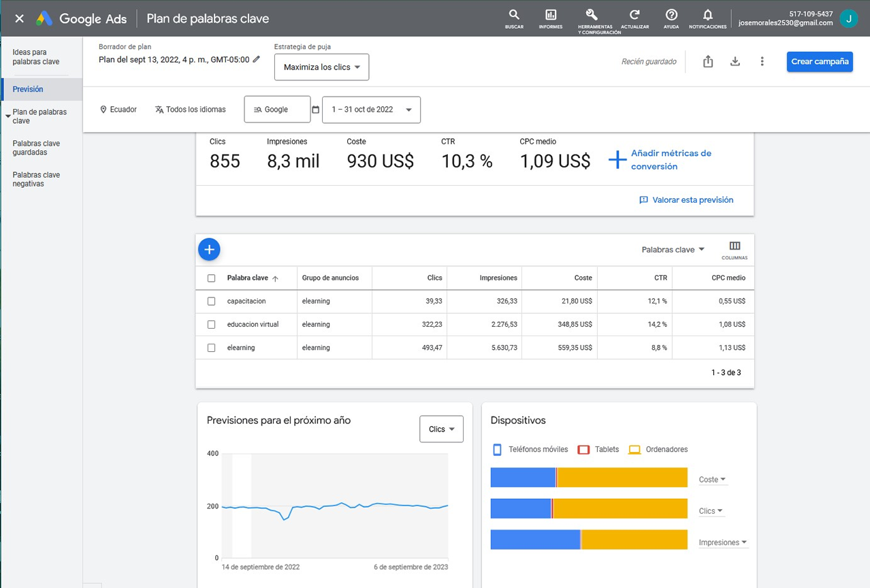Click the Ecuador location filter

[118, 110]
